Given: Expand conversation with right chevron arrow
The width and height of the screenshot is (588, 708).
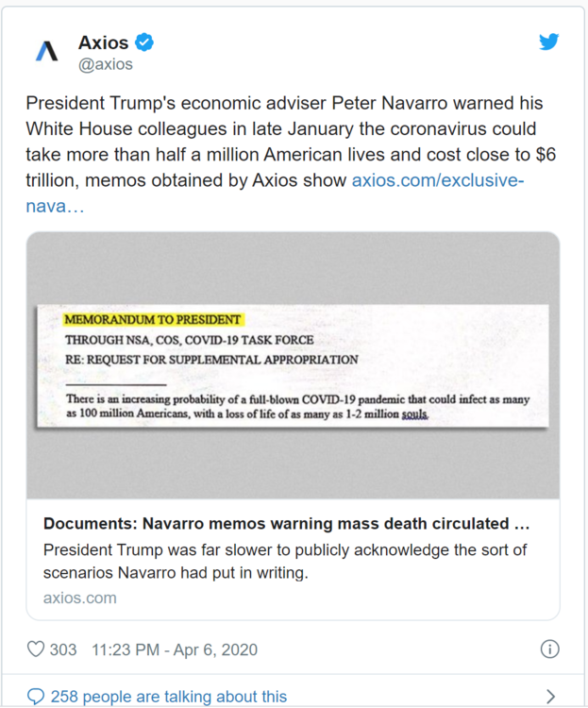Looking at the screenshot, I should point(551,697).
